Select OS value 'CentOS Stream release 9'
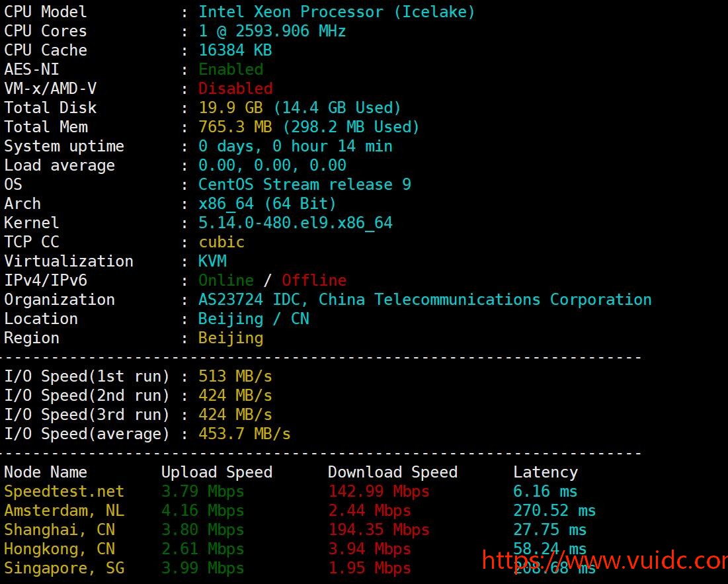Image resolution: width=728 pixels, height=584 pixels. click(305, 185)
